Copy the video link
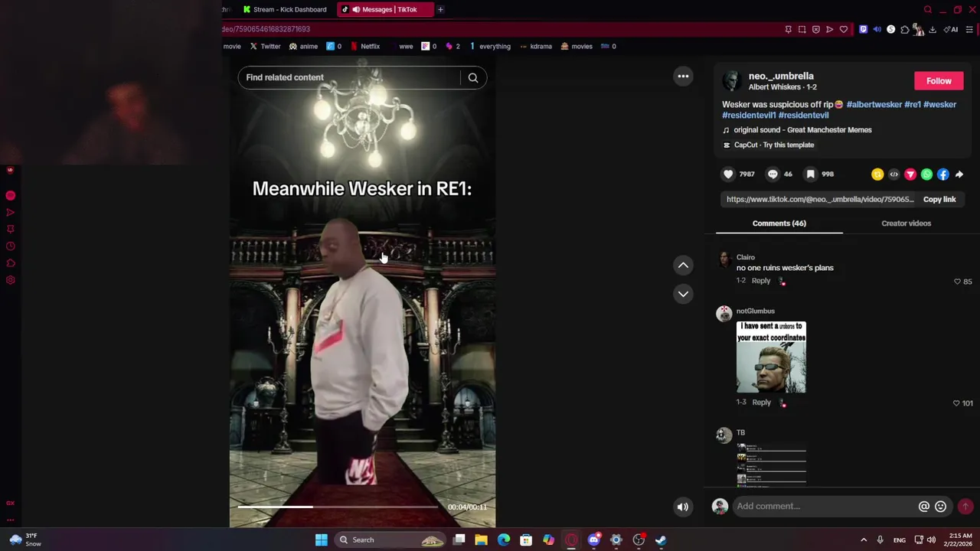This screenshot has width=980, height=551. [939, 199]
